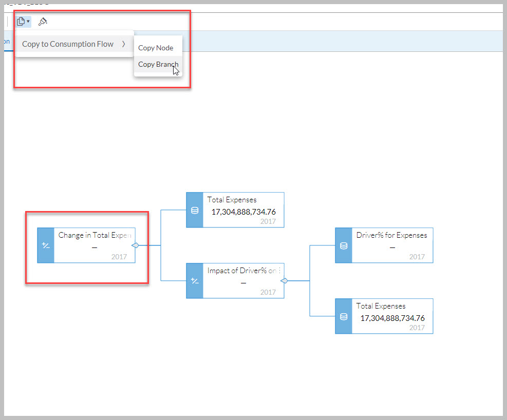Collapse the Change in Total Expenses branch diamond
The height and width of the screenshot is (420, 507).
135,245
